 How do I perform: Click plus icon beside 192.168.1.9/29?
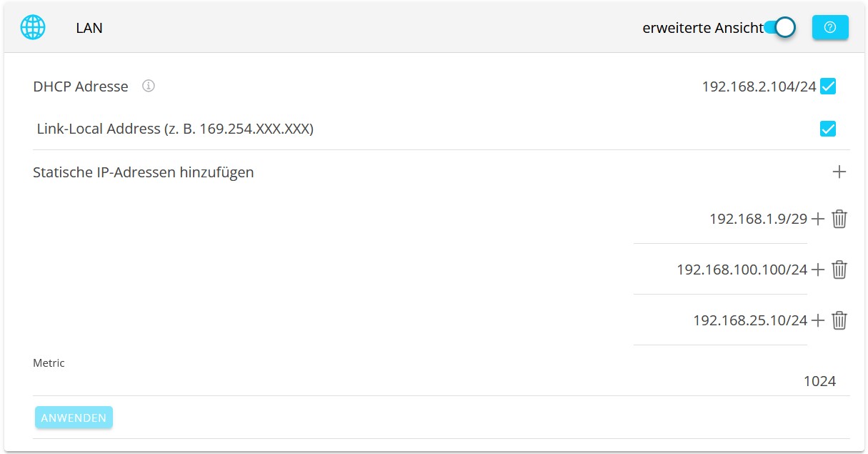[x=818, y=219]
